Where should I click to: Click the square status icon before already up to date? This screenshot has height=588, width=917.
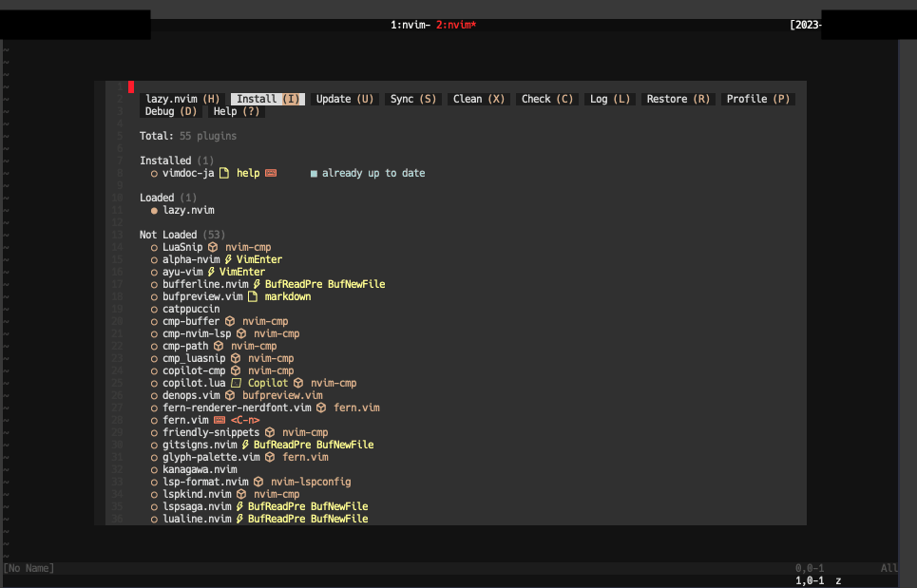pos(314,174)
